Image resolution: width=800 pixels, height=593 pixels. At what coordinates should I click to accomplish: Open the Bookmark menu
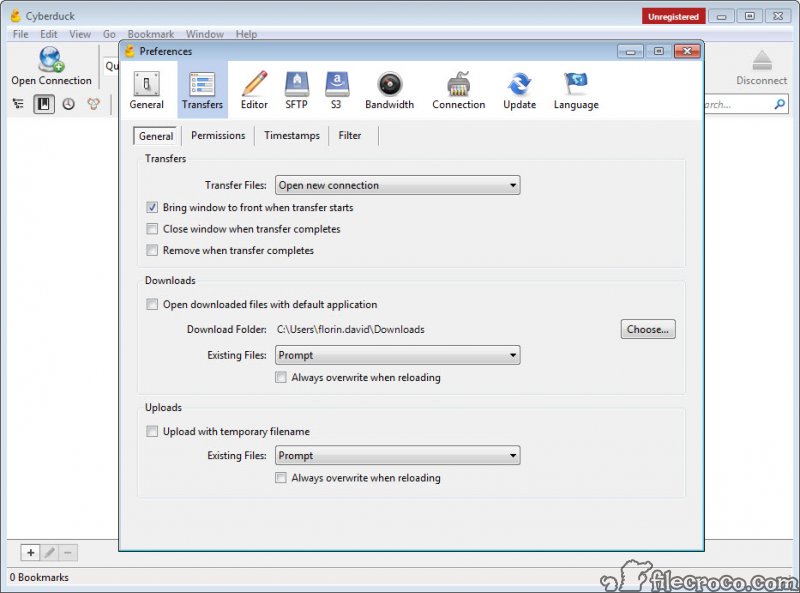pos(151,34)
